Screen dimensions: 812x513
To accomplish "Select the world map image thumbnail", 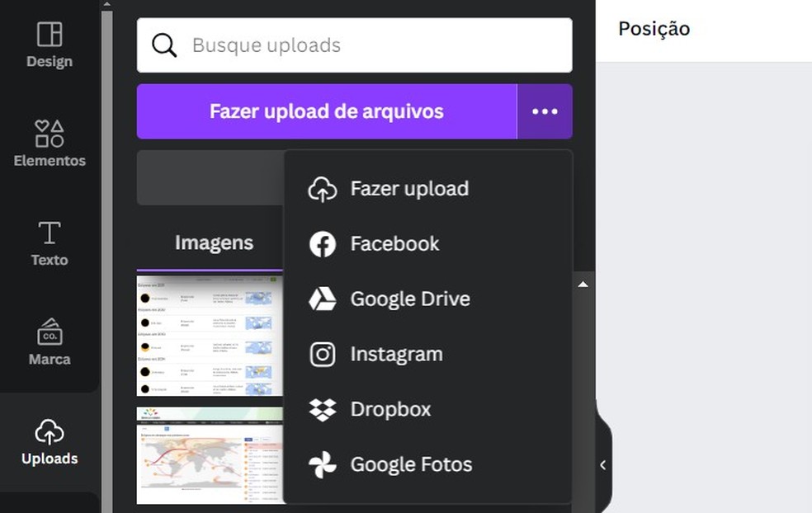I will point(210,455).
